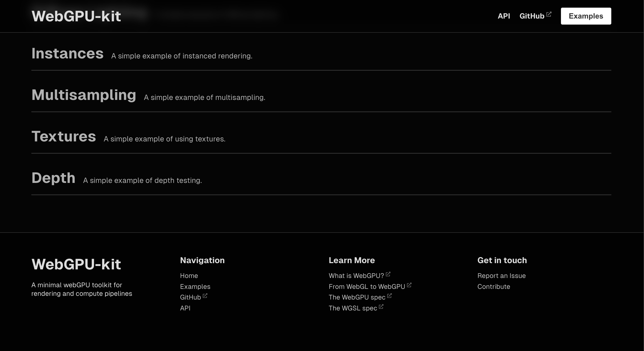This screenshot has height=351, width=644.
Task: Open the Textures example
Action: [x=64, y=136]
